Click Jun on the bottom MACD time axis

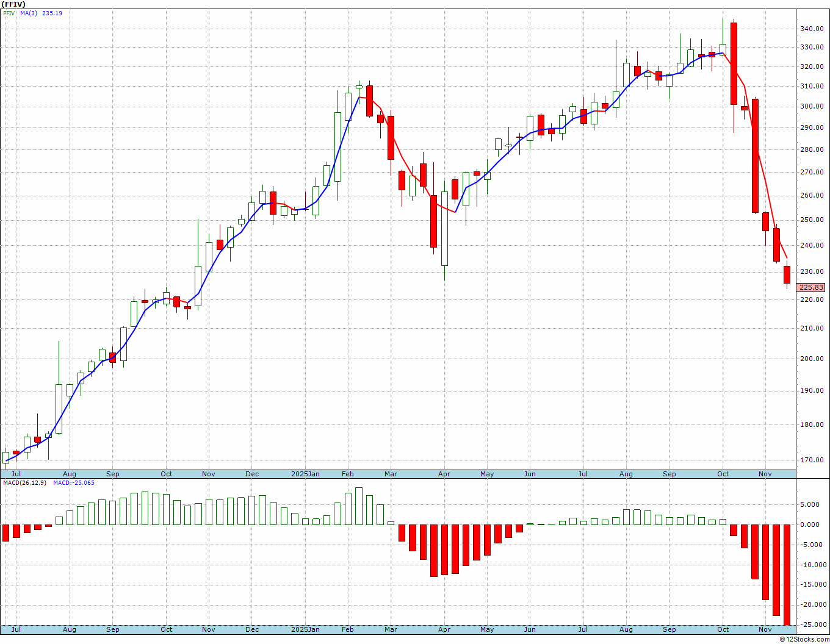(530, 629)
